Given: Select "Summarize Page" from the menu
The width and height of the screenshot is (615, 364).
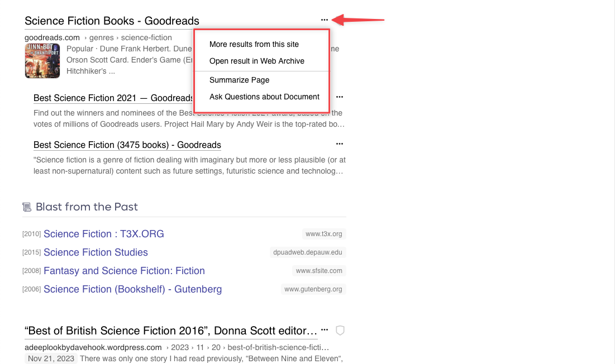Looking at the screenshot, I should click(239, 80).
